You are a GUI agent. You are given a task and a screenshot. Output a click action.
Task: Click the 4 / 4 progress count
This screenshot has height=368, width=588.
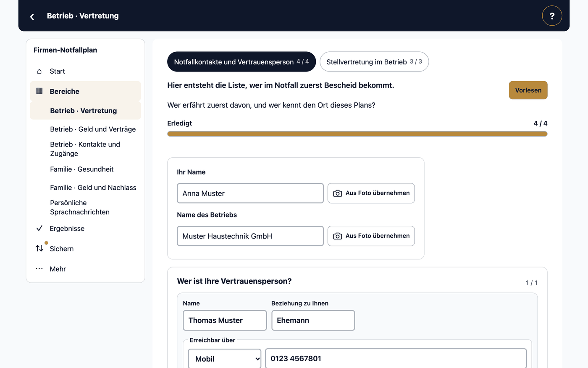(x=540, y=123)
